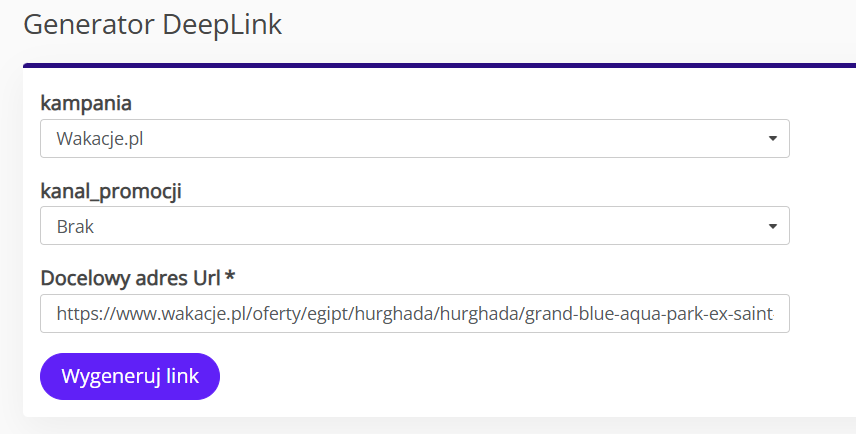Focus the Docelowy adres Url field
Image resolution: width=856 pixels, height=434 pixels.
tap(415, 313)
